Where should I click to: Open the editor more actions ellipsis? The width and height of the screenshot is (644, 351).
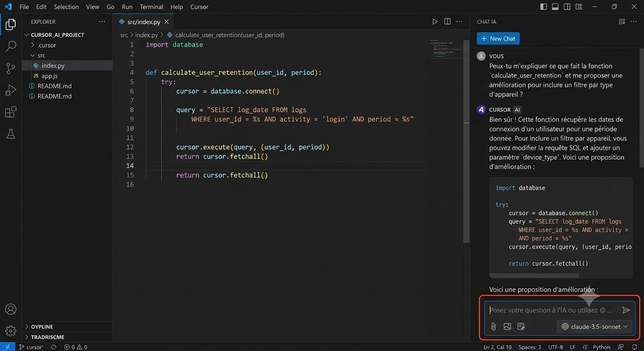459,21
